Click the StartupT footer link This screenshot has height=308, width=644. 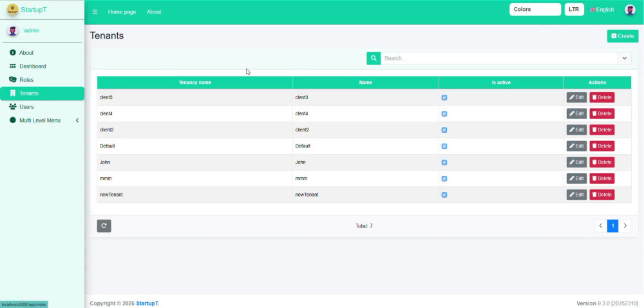pyautogui.click(x=147, y=303)
